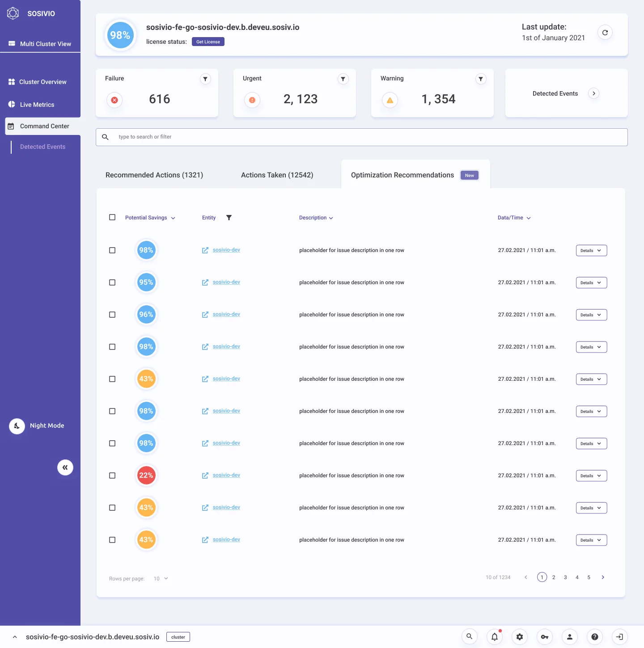
Task: Go to page 5
Action: pos(589,577)
